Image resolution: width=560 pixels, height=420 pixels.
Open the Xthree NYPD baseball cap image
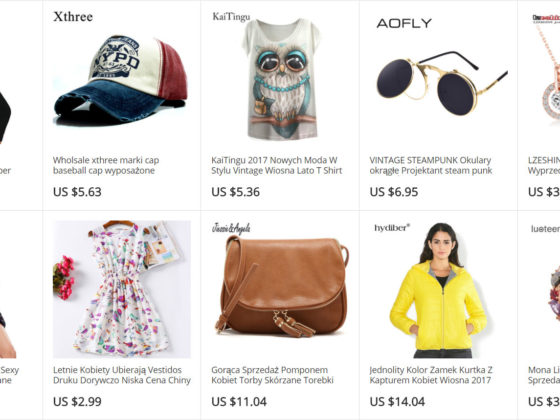[x=121, y=79]
